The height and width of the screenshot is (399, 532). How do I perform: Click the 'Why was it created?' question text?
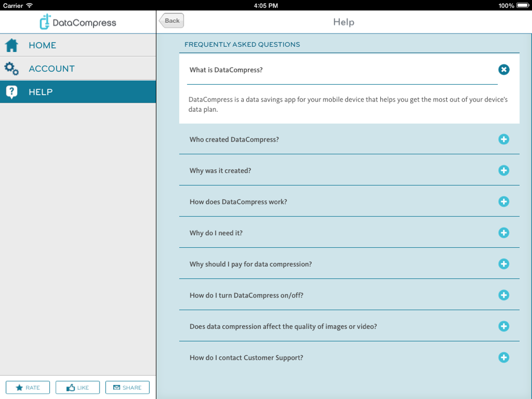pyautogui.click(x=220, y=171)
